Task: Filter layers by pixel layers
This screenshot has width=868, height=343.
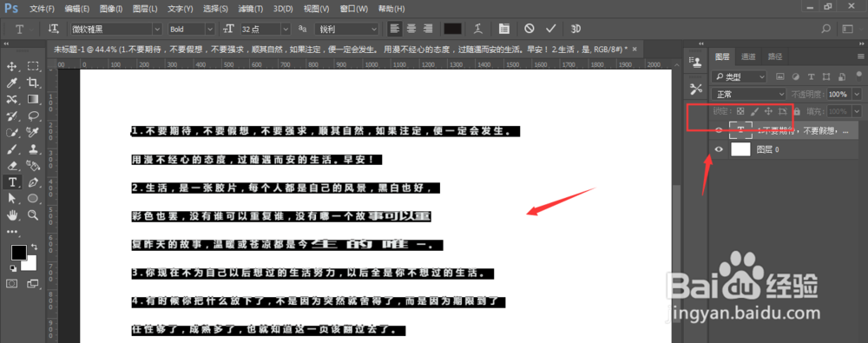Action: (780, 76)
